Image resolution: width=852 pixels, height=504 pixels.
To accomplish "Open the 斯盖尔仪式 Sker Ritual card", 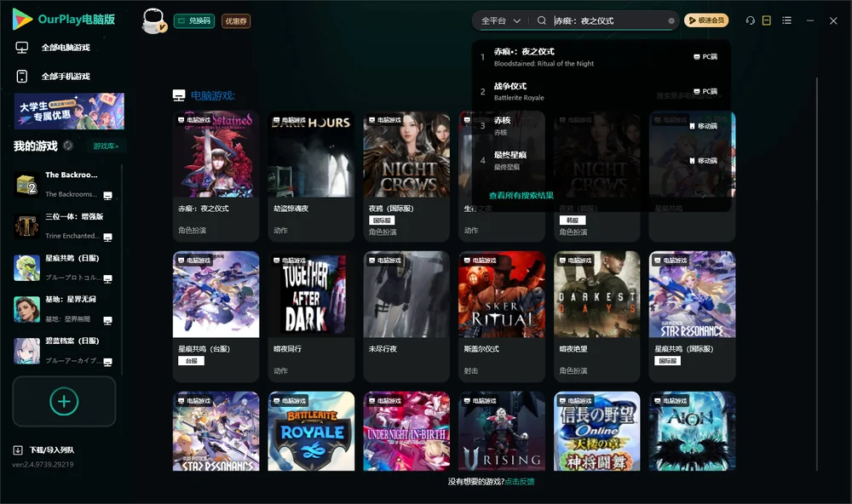I will click(x=502, y=317).
